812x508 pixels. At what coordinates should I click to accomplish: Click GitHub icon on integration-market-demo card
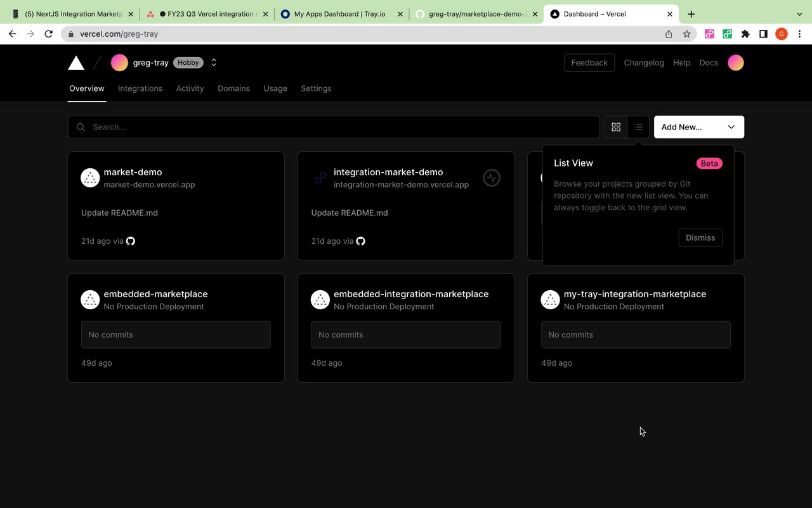click(360, 241)
